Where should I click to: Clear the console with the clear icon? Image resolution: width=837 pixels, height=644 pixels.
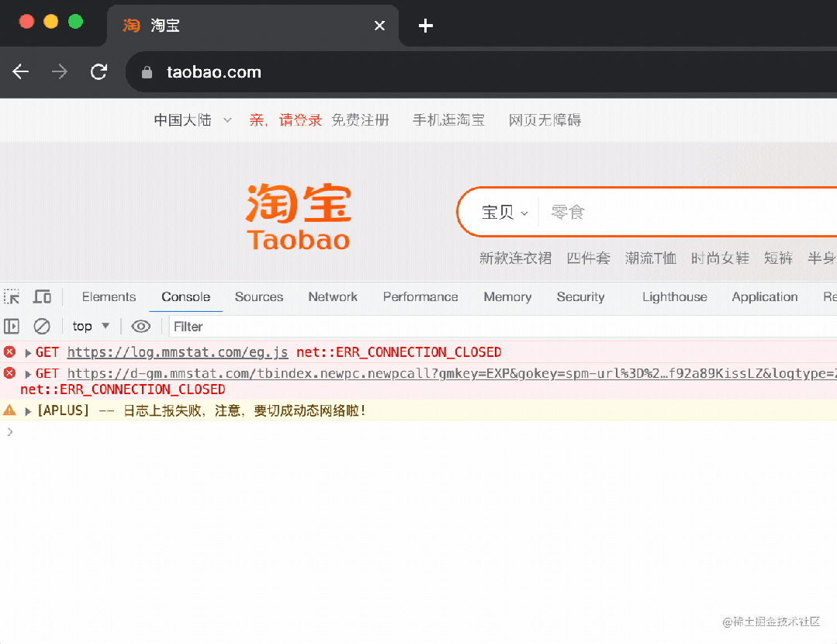[x=42, y=326]
